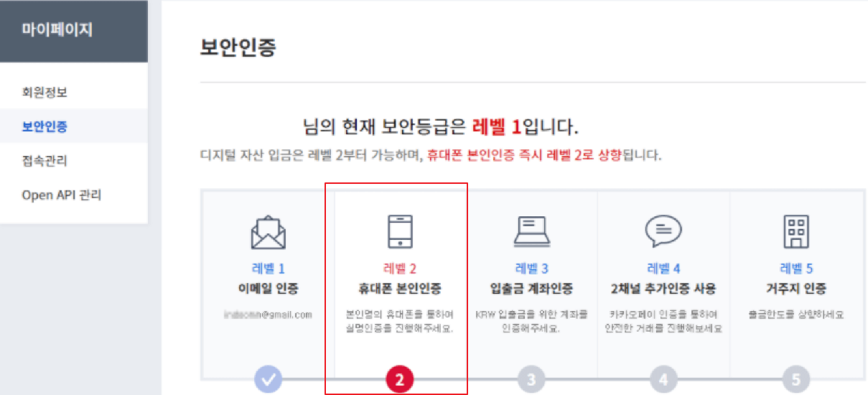Click the 입출금 계좌인증 heading

[x=532, y=289]
